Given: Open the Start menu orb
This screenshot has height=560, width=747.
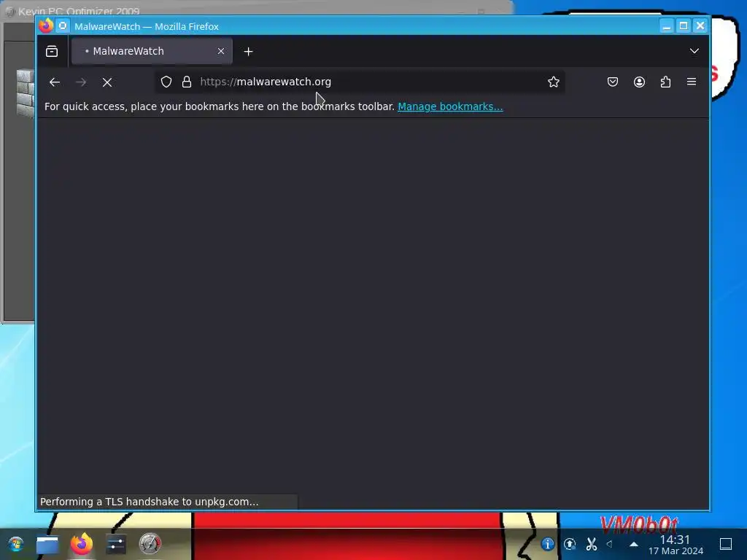Looking at the screenshot, I should [x=16, y=544].
